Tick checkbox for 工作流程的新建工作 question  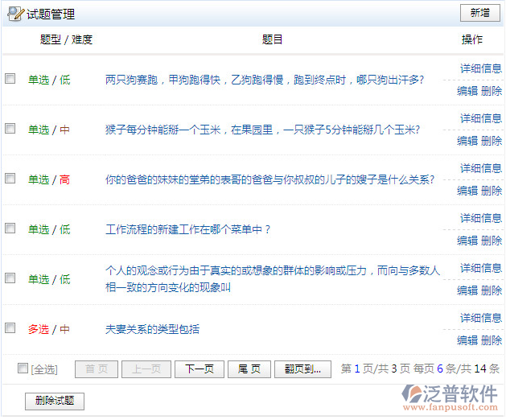(10, 229)
